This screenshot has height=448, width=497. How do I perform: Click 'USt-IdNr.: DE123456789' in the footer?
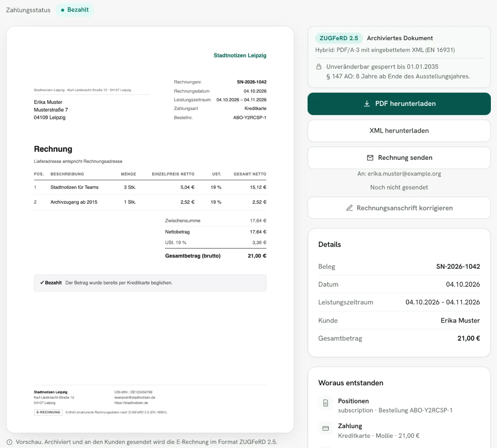133,392
